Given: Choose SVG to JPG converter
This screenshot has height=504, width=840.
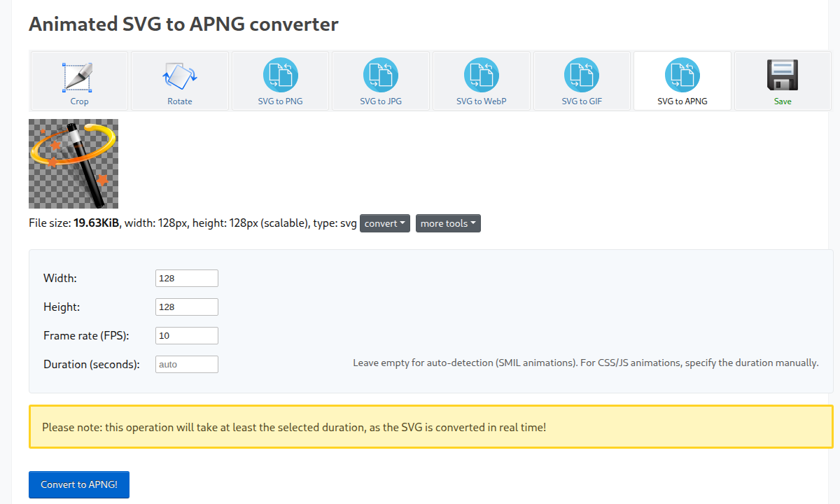Looking at the screenshot, I should click(x=381, y=81).
